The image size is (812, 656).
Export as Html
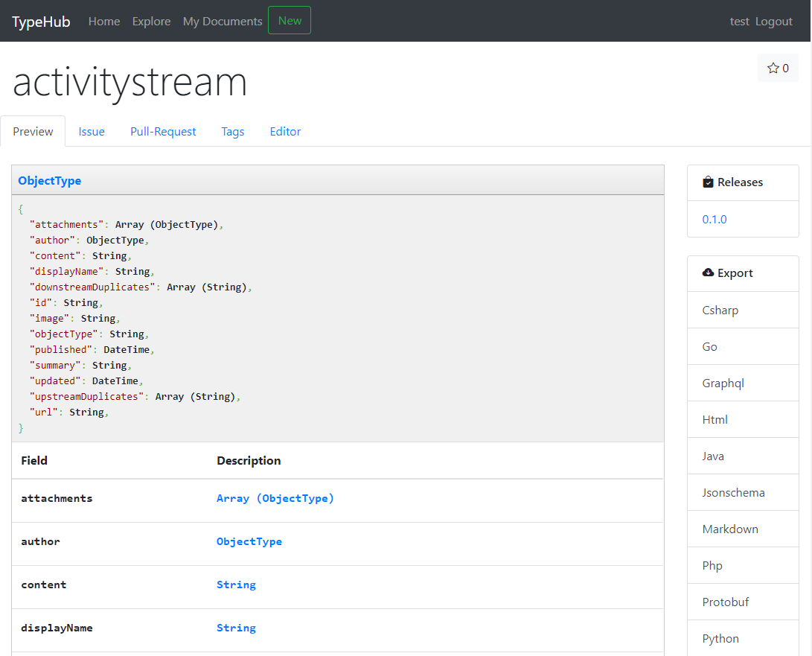(x=743, y=420)
